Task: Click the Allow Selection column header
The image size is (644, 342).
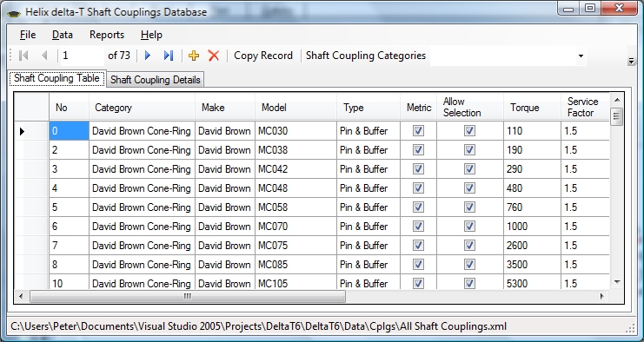Action: point(470,107)
